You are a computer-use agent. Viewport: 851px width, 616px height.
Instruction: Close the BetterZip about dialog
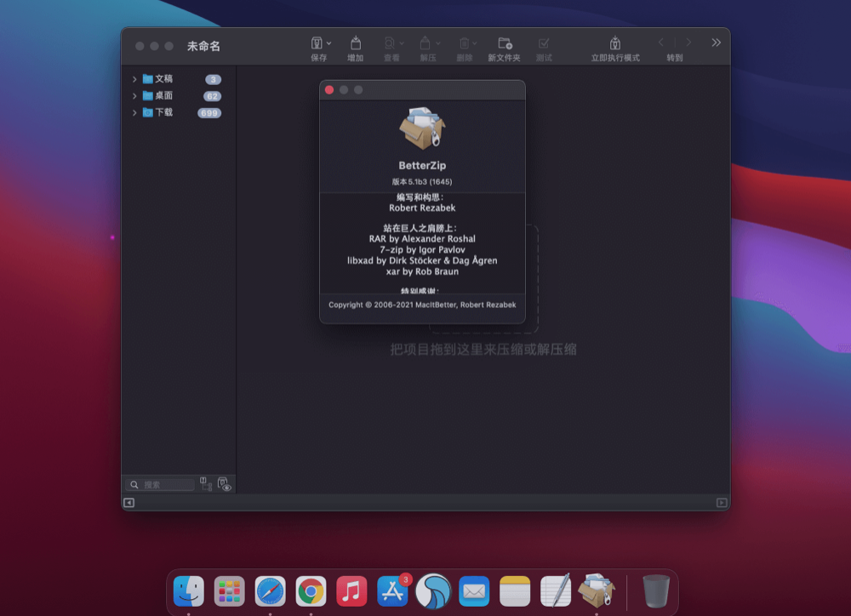[329, 90]
